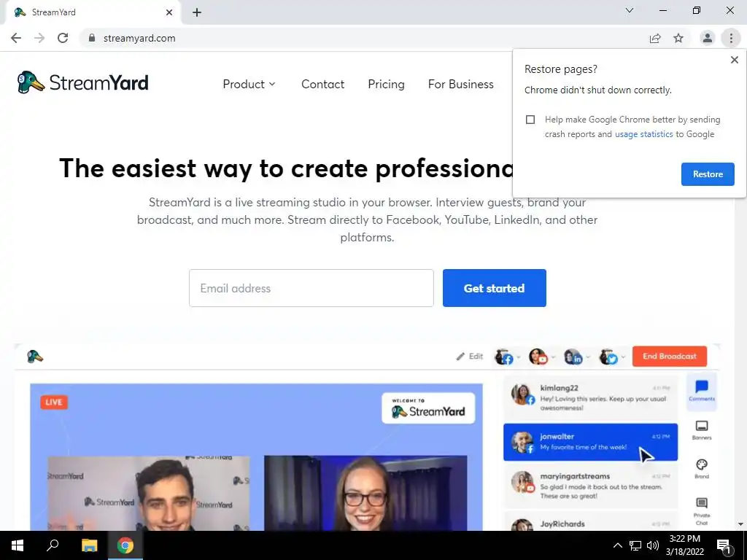Click the browser forward arrow
This screenshot has width=747, height=560.
(39, 38)
